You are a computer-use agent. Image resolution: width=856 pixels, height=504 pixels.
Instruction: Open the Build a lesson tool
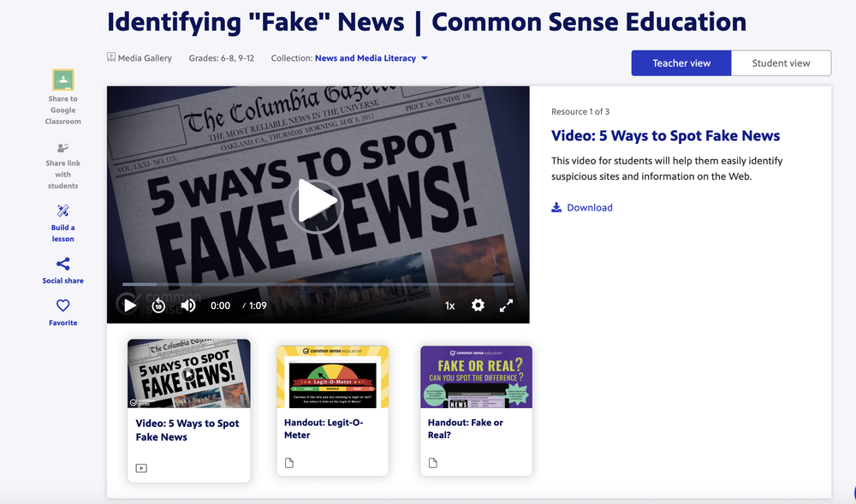62,223
